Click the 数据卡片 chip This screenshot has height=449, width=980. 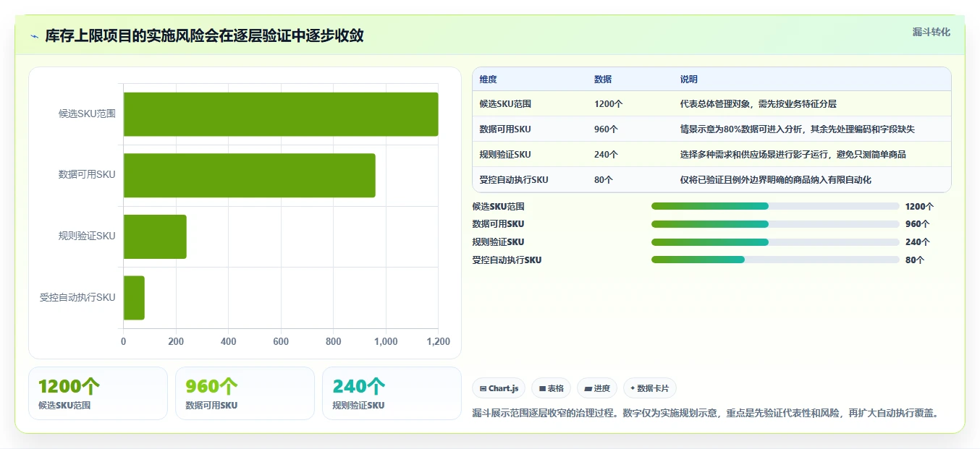[x=649, y=388]
